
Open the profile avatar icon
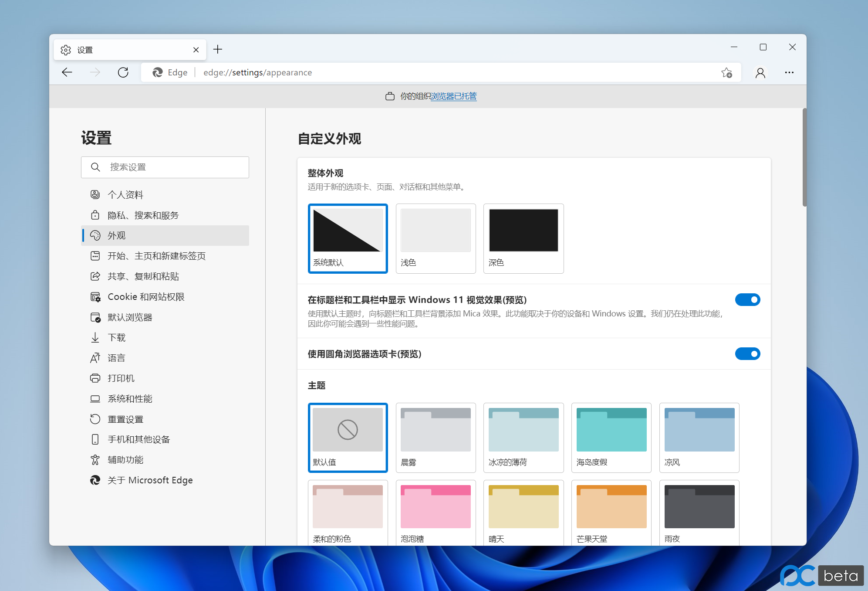point(760,73)
